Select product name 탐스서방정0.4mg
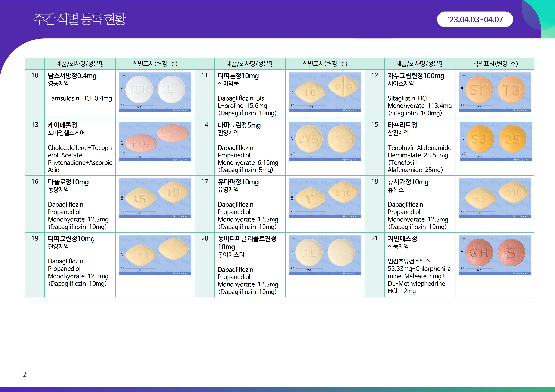 click(72, 76)
